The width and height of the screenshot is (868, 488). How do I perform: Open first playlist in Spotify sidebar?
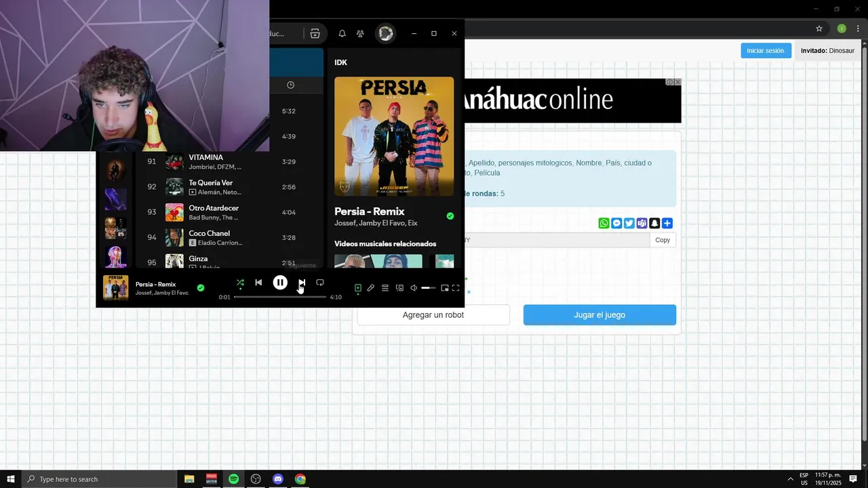[115, 169]
